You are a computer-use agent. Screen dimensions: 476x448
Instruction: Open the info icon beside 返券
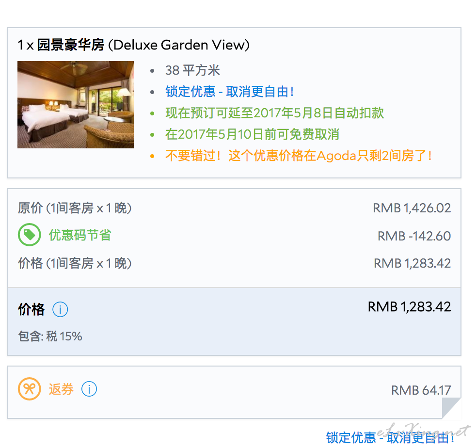[89, 389]
